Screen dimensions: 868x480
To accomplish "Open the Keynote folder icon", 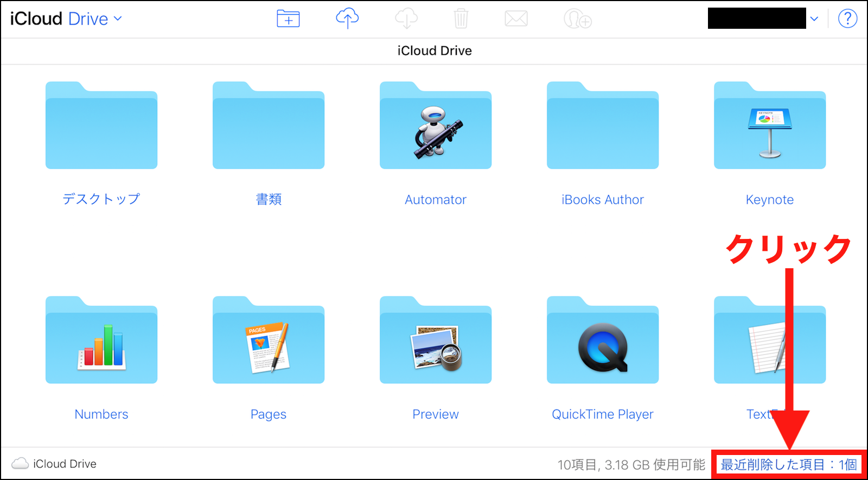I will click(x=770, y=125).
